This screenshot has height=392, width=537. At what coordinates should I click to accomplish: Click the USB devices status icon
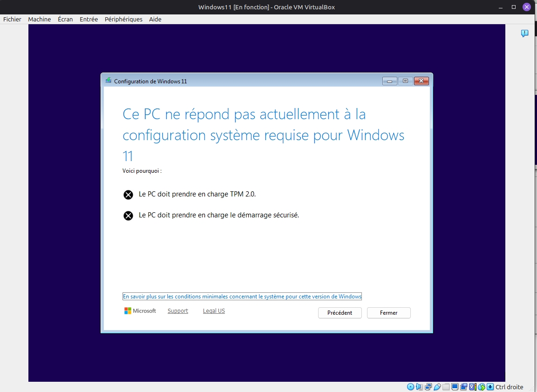pyautogui.click(x=437, y=387)
